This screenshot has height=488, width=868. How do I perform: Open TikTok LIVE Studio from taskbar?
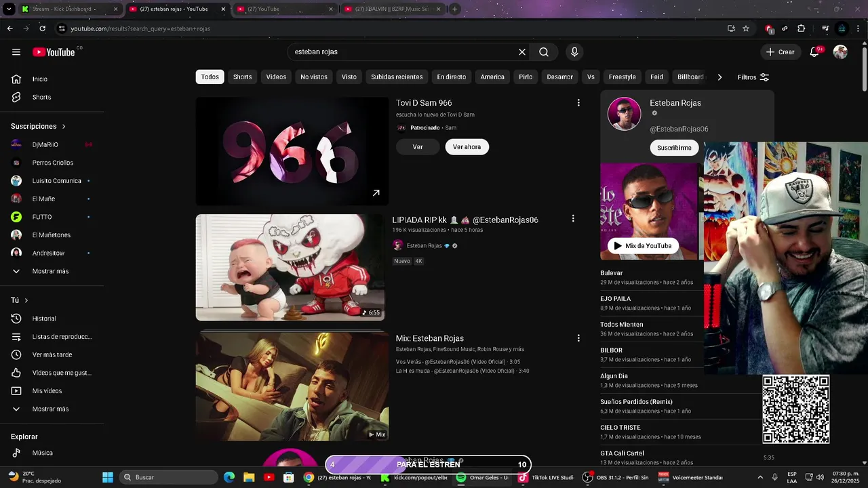click(x=547, y=477)
